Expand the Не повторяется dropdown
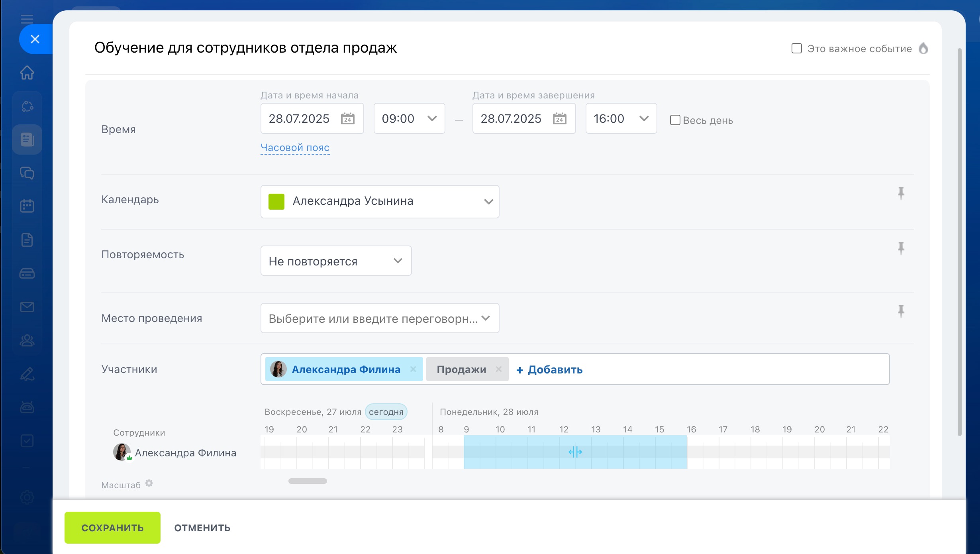980x554 pixels. point(336,261)
